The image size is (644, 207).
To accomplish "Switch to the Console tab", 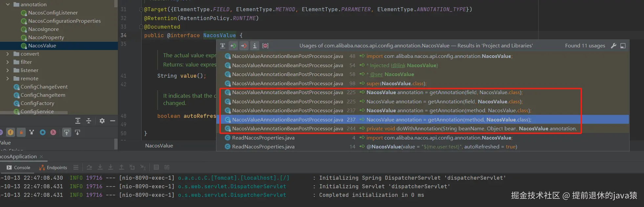I will pos(18,168).
